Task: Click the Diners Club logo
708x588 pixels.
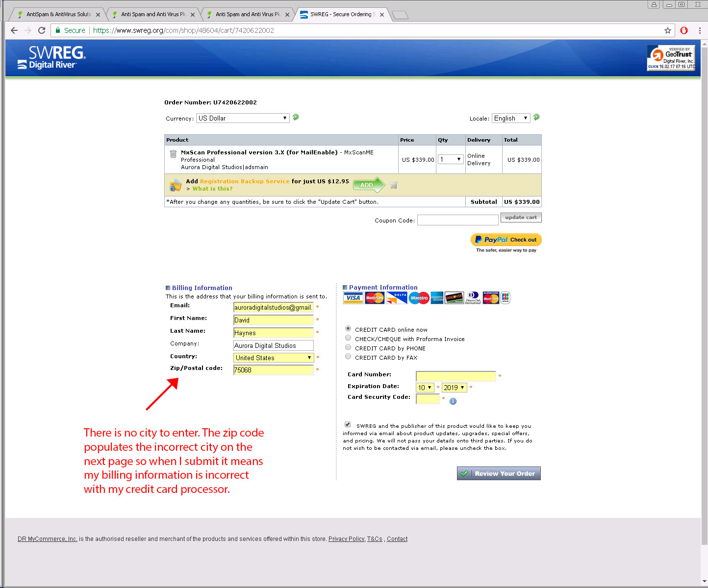Action: (473, 298)
